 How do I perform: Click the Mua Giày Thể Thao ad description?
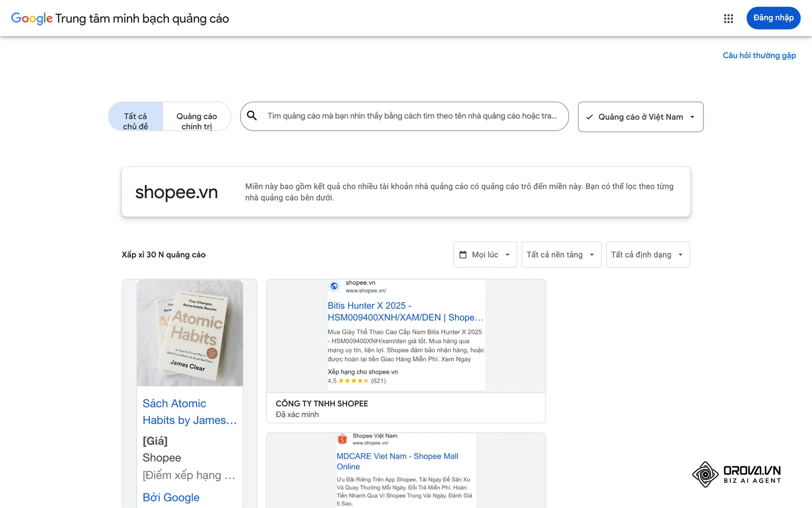[x=405, y=345]
